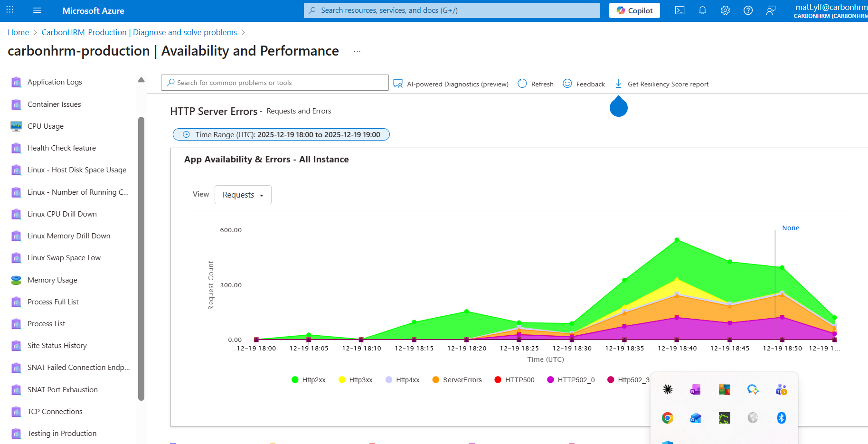The width and height of the screenshot is (868, 444).
Task: Click the Bluetooth tray icon
Action: [781, 418]
